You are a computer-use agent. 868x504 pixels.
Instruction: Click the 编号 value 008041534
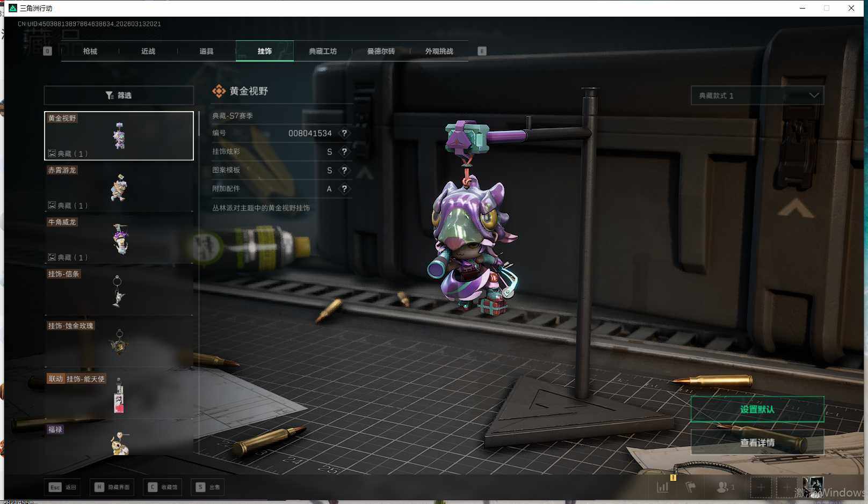click(310, 133)
